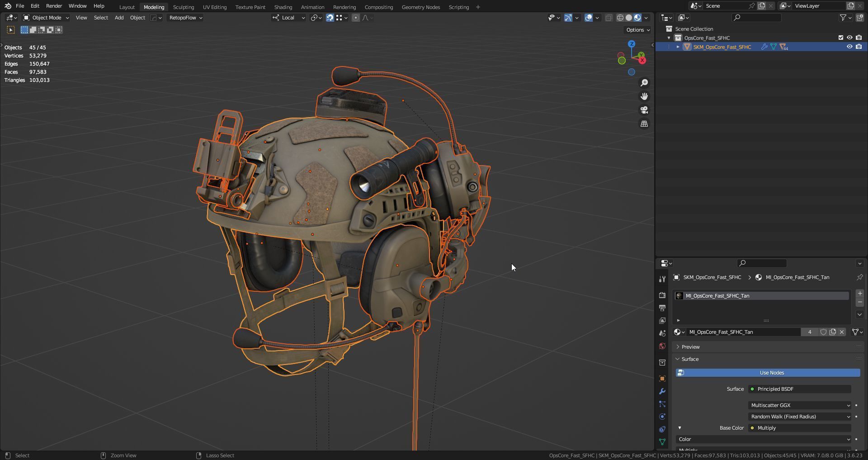This screenshot has height=460, width=868.
Task: Open the Scene properties tab
Action: (662, 333)
